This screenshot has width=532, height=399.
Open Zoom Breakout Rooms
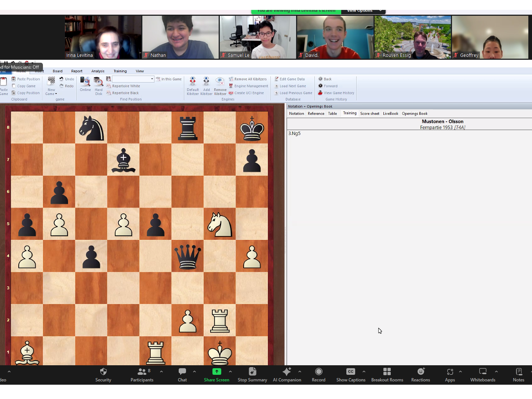(x=387, y=375)
